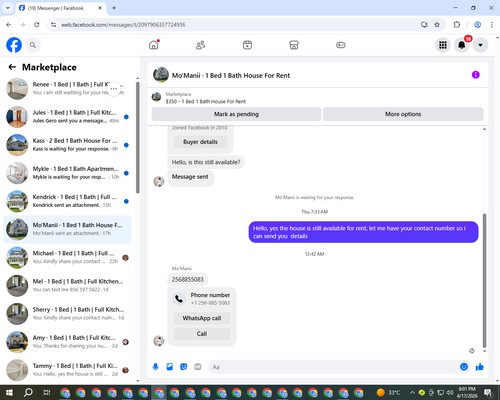The width and height of the screenshot is (500, 400).
Task: Open the notifications bell icon
Action: tap(462, 45)
